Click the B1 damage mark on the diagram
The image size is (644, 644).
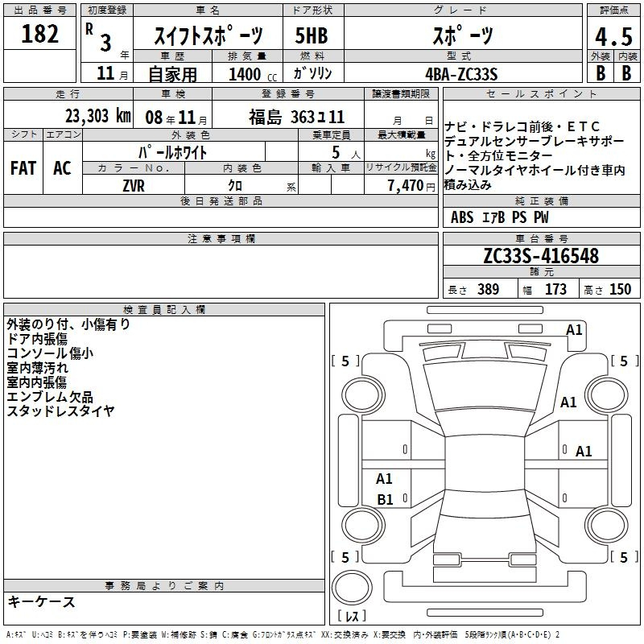coord(385,500)
